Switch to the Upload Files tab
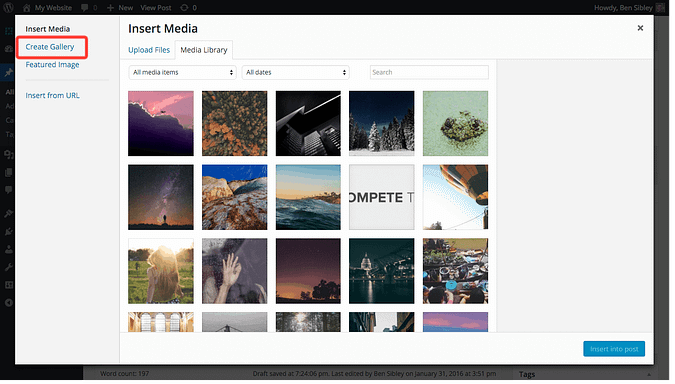 point(149,50)
